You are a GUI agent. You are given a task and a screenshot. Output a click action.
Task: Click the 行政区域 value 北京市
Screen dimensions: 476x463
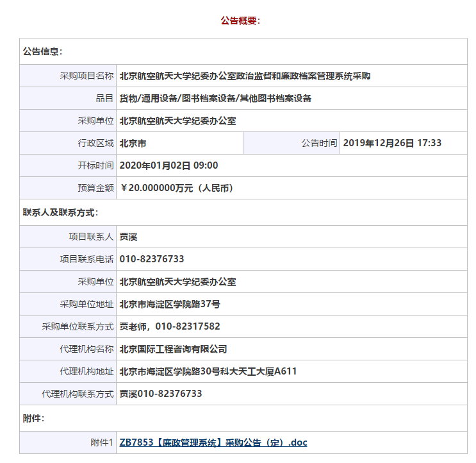tap(133, 143)
